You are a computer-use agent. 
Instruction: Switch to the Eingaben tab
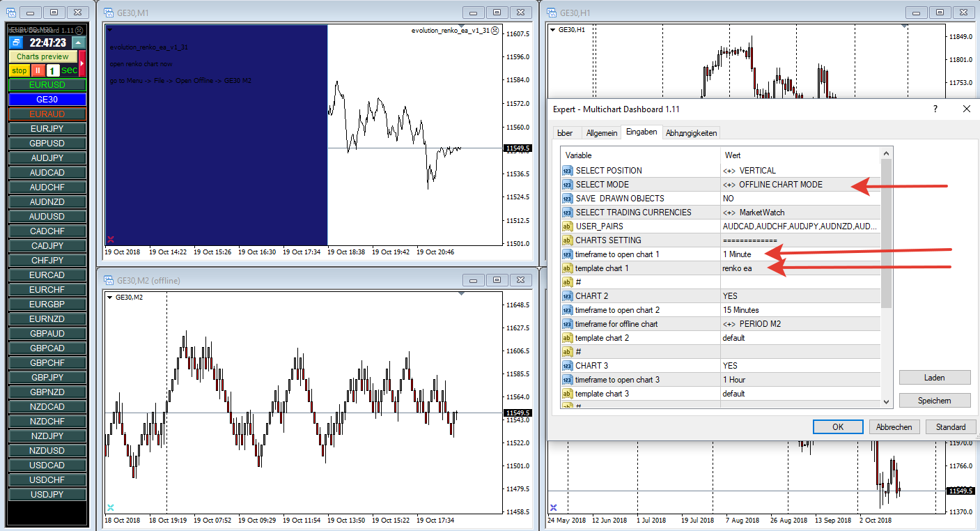click(x=641, y=132)
